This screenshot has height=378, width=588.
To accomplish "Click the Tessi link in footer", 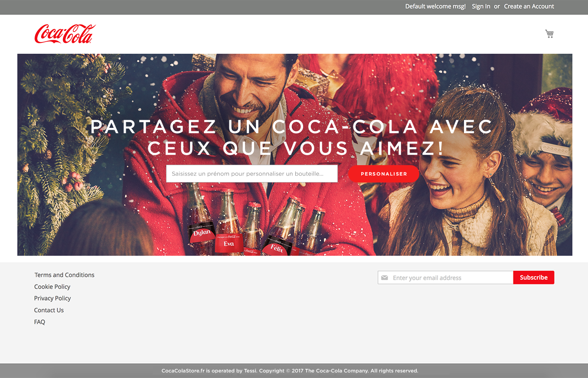I will coord(249,371).
